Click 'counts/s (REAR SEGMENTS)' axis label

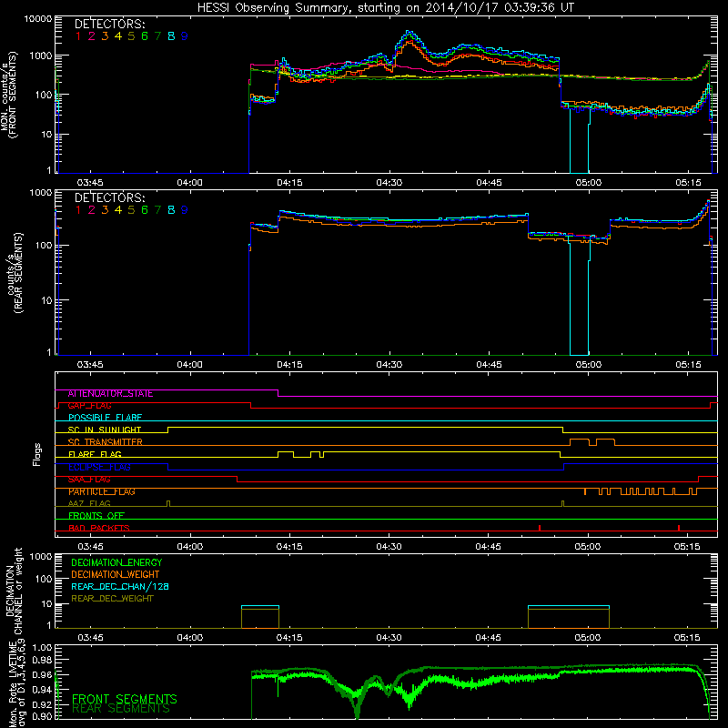tap(15, 273)
